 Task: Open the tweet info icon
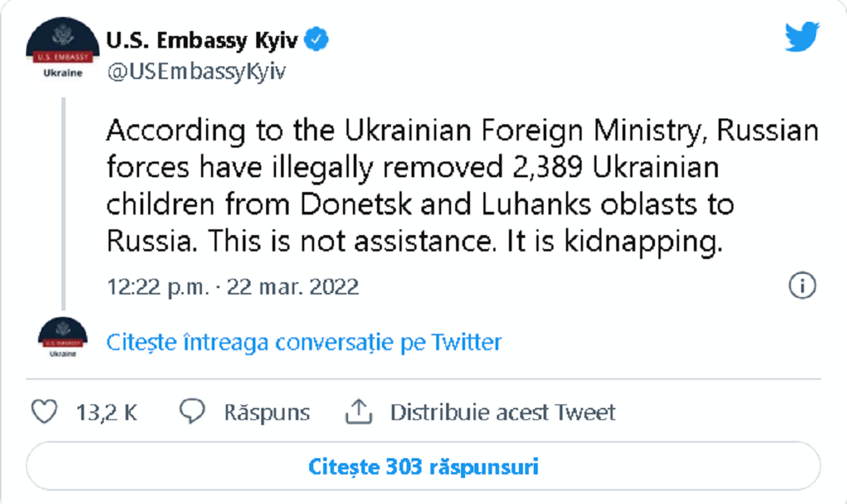(802, 286)
